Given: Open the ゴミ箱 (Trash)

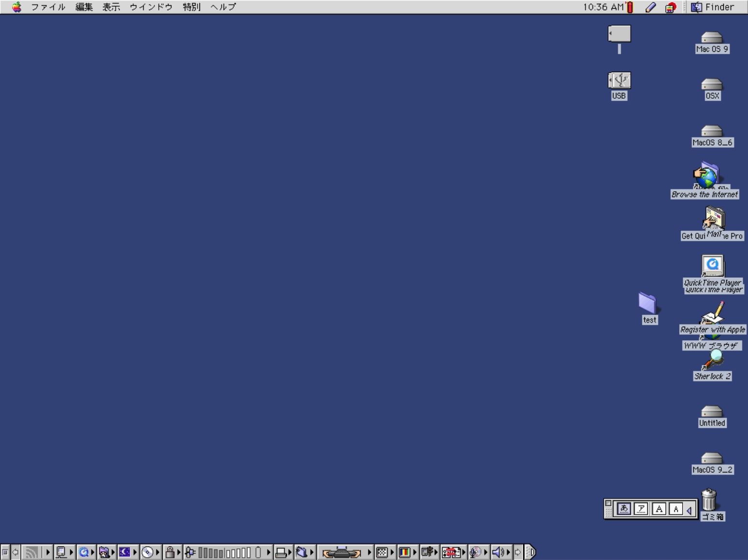Looking at the screenshot, I should (x=710, y=499).
